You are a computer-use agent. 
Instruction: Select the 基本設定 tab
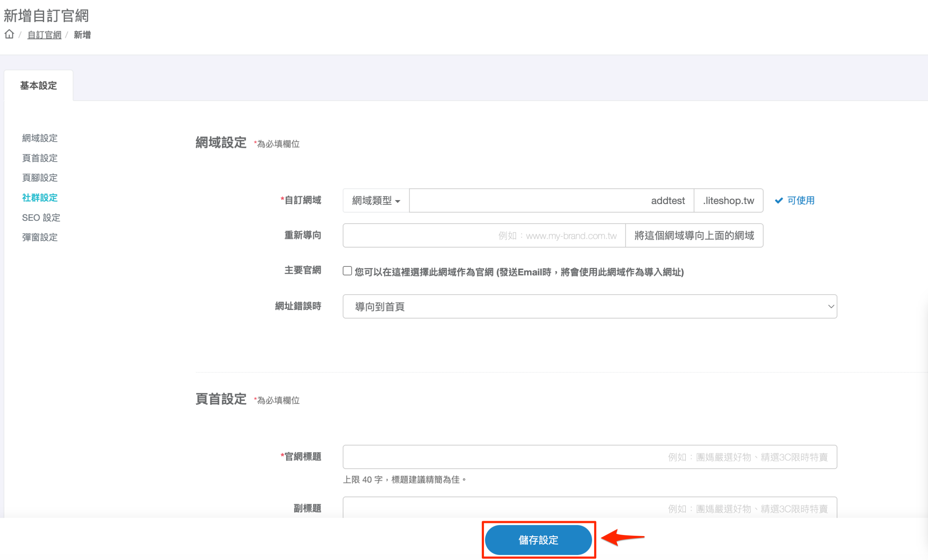point(38,86)
